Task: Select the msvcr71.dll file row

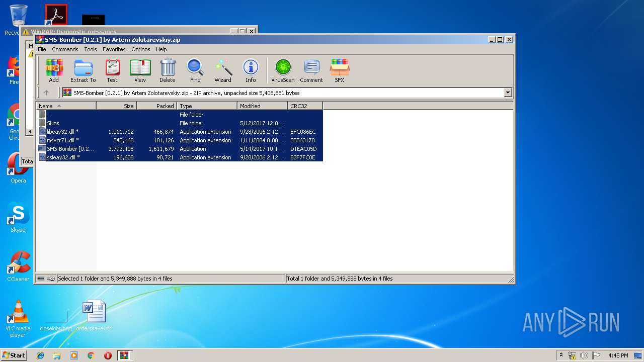Action: pos(180,140)
